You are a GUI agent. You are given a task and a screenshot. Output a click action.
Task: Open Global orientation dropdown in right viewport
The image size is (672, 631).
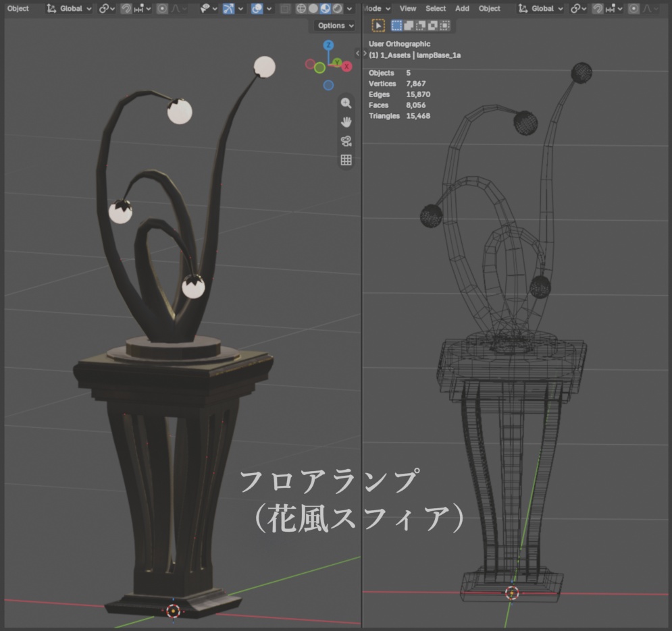[x=540, y=9]
